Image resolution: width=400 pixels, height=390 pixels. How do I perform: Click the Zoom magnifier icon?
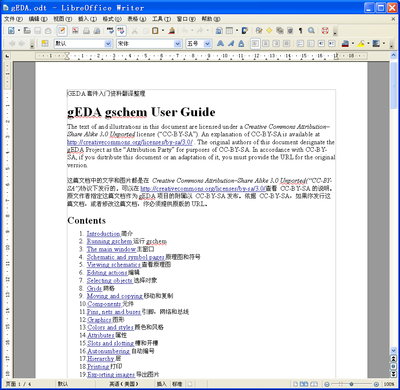point(311,31)
